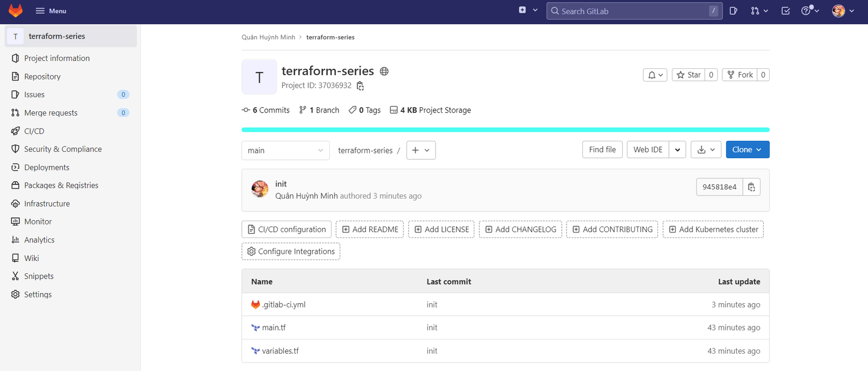Image resolution: width=868 pixels, height=371 pixels.
Task: Go to Settings in the sidebar
Action: click(x=38, y=294)
